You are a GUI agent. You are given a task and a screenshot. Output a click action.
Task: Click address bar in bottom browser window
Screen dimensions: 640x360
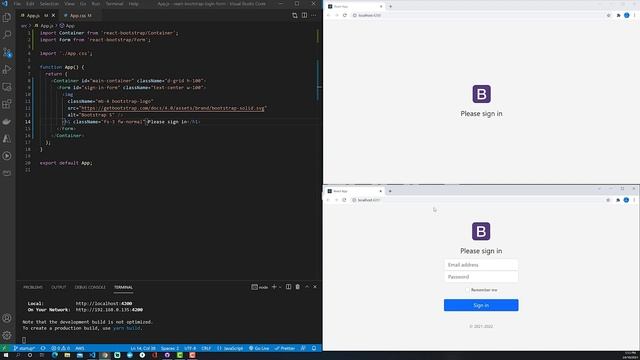(x=478, y=200)
